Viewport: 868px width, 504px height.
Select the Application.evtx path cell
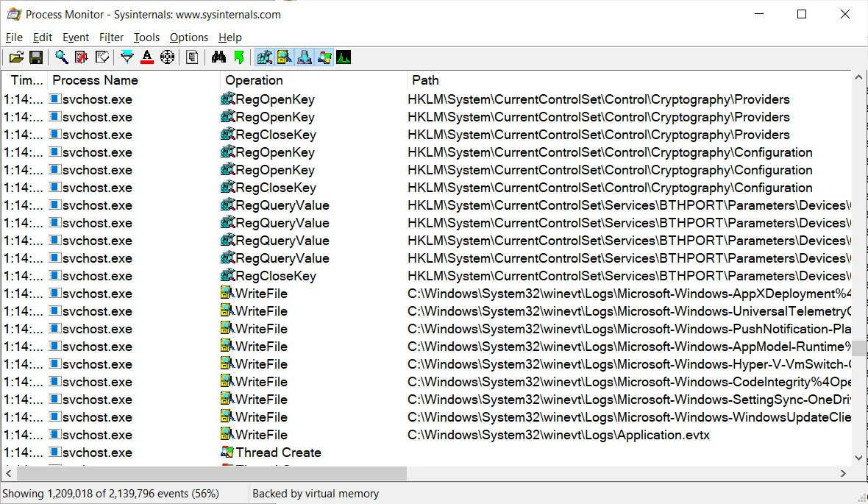[x=558, y=435]
